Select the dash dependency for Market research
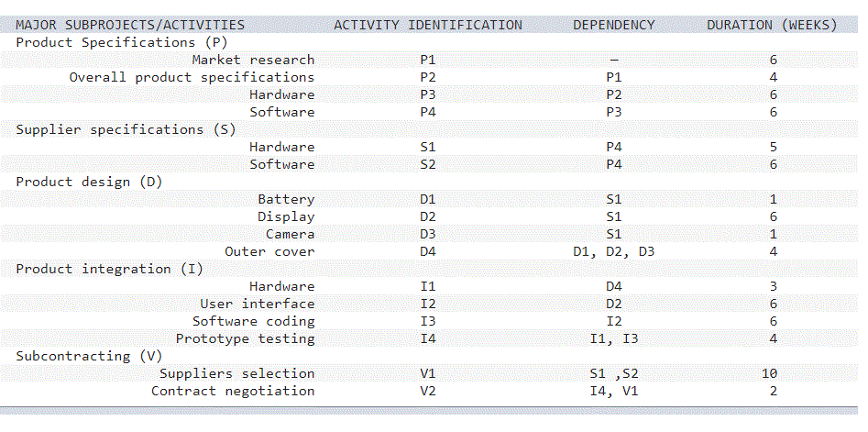Image resolution: width=868 pixels, height=432 pixels. pos(614,60)
